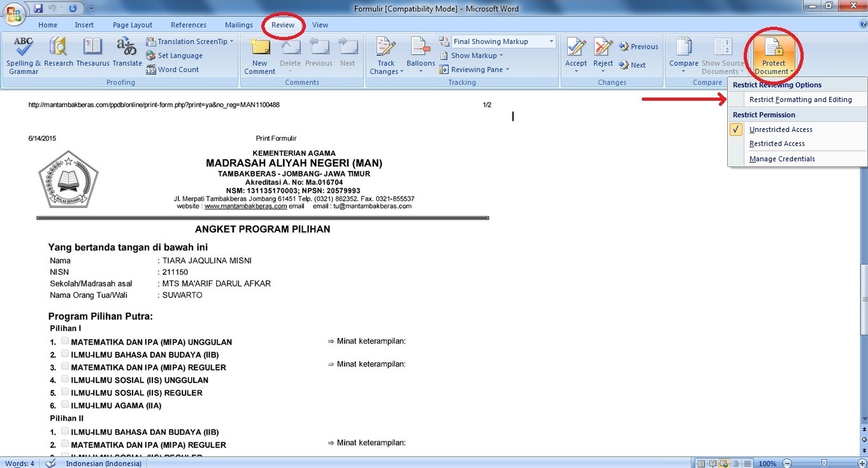Tick ILMU-ILMU BAHASA DAN BUDAYA under Pilihan II
868x468 pixels.
(65, 432)
